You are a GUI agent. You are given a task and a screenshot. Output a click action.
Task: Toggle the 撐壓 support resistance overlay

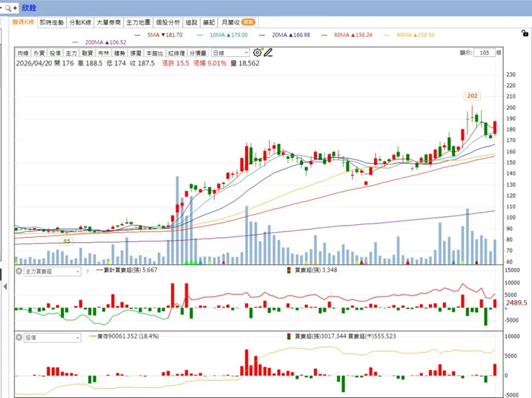point(136,53)
